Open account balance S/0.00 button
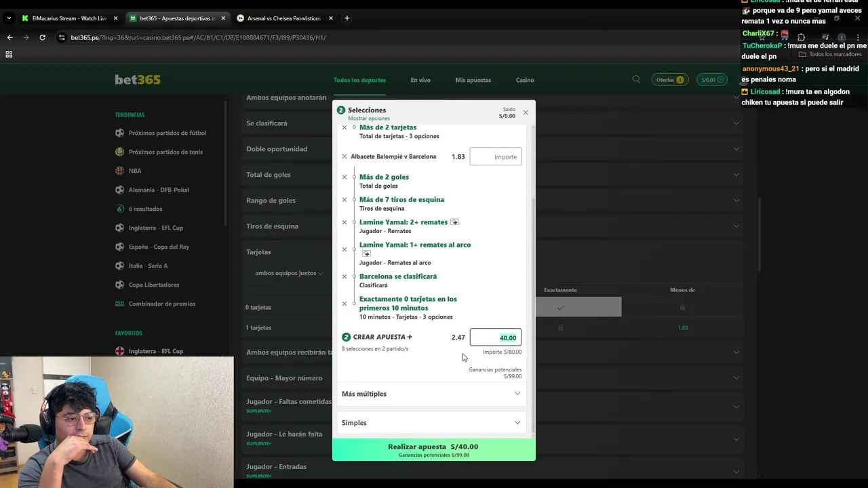The width and height of the screenshot is (868, 488). (x=712, y=80)
